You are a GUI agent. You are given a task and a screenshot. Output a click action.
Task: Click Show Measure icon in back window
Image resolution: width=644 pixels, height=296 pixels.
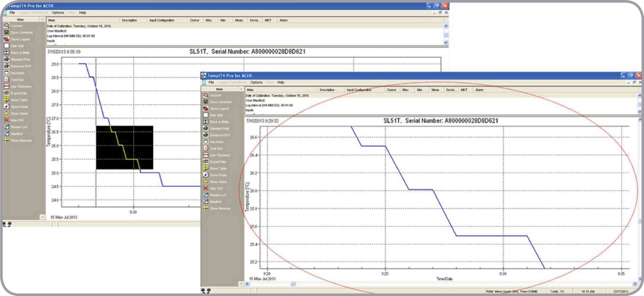[7, 140]
